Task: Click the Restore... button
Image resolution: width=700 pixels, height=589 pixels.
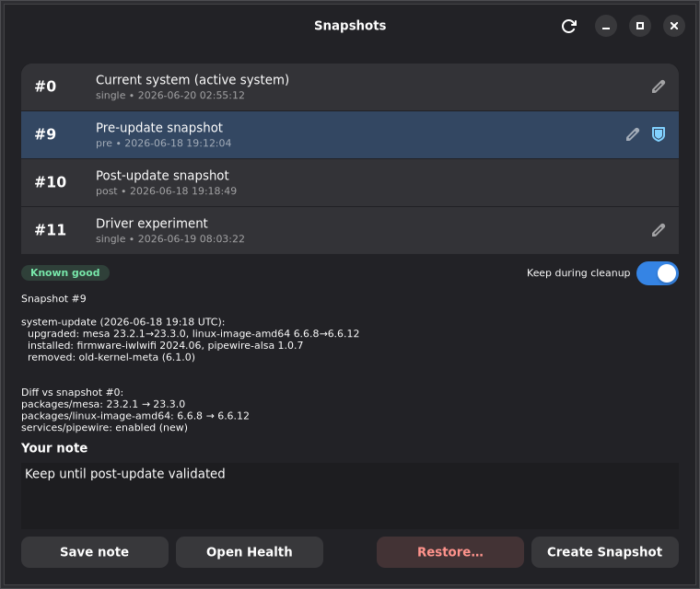Action: [x=450, y=552]
